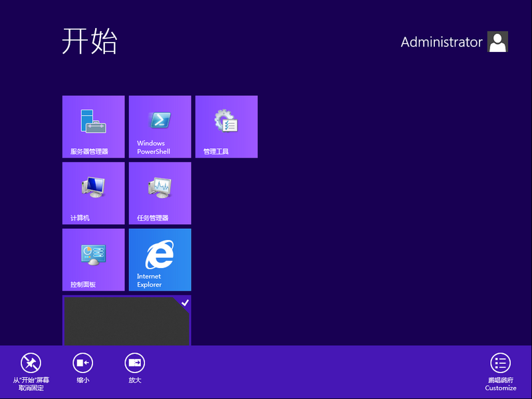Open the 服务器管理器 (Server Manager) tile
This screenshot has height=399, width=532.
(x=93, y=126)
